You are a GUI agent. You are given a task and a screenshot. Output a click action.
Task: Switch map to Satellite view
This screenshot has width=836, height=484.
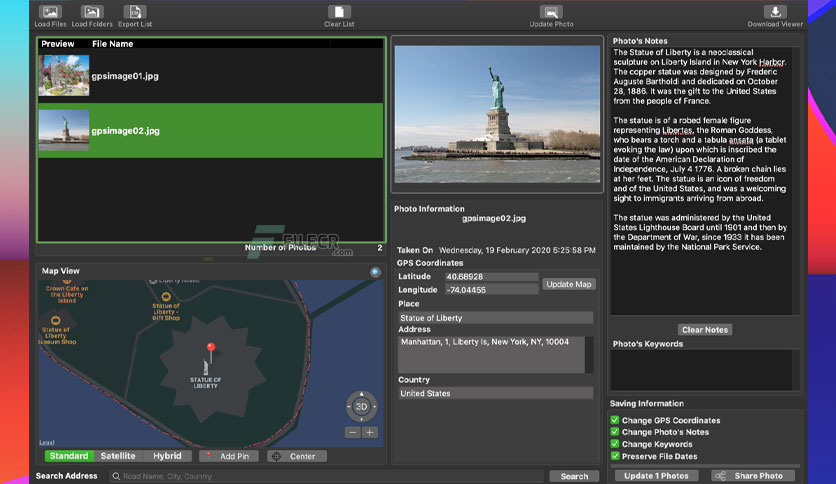click(118, 456)
